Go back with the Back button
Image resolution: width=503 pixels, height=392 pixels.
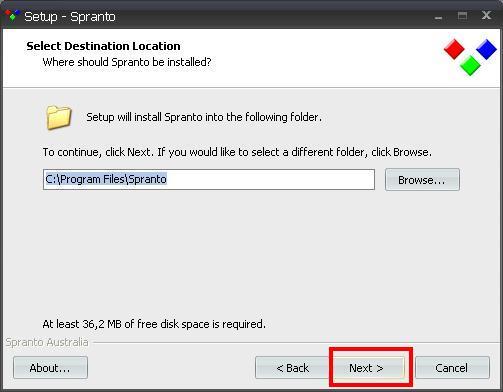coord(292,368)
